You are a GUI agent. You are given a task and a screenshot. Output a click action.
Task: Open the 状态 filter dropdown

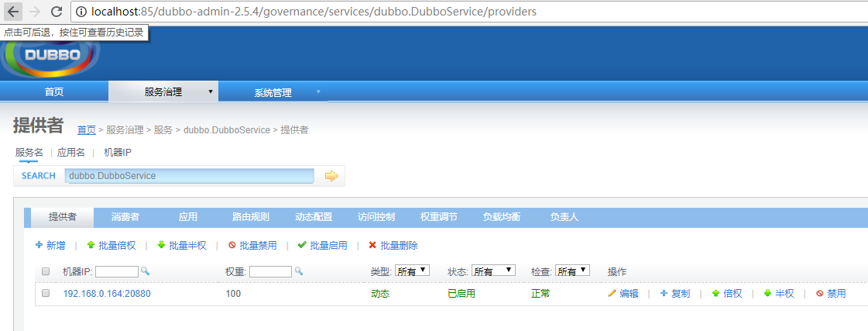(494, 271)
